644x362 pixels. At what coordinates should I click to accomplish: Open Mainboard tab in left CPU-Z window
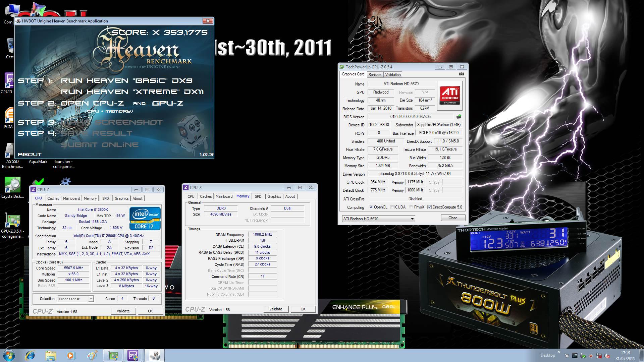click(x=71, y=198)
